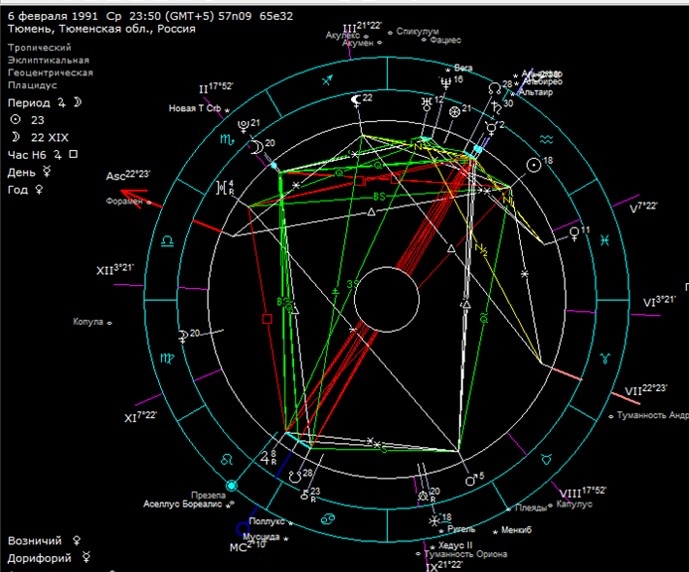Image resolution: width=689 pixels, height=572 pixels.
Task: Click the 'MC 2°10'' cusp label
Action: 248,546
